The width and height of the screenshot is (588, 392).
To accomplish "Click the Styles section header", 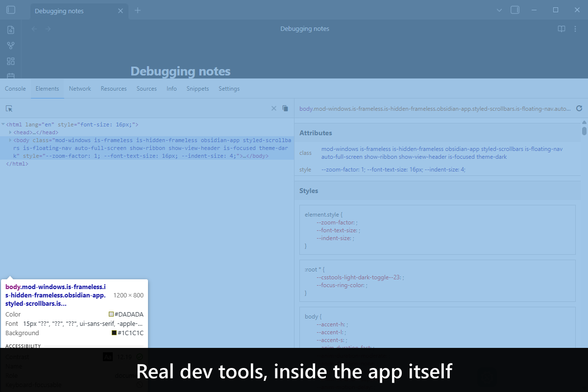I will [x=437, y=191].
